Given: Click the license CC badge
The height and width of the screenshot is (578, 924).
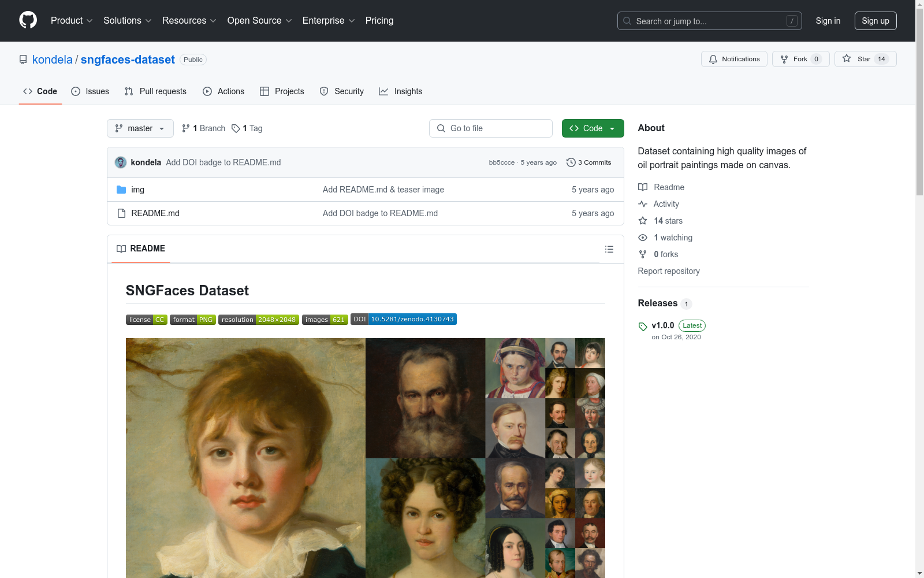Looking at the screenshot, I should click(x=147, y=320).
